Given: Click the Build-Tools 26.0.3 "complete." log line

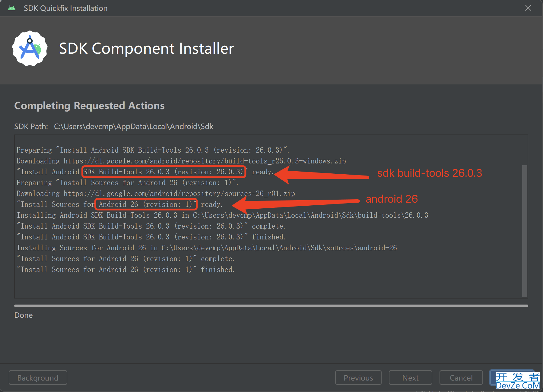Looking at the screenshot, I should (151, 226).
